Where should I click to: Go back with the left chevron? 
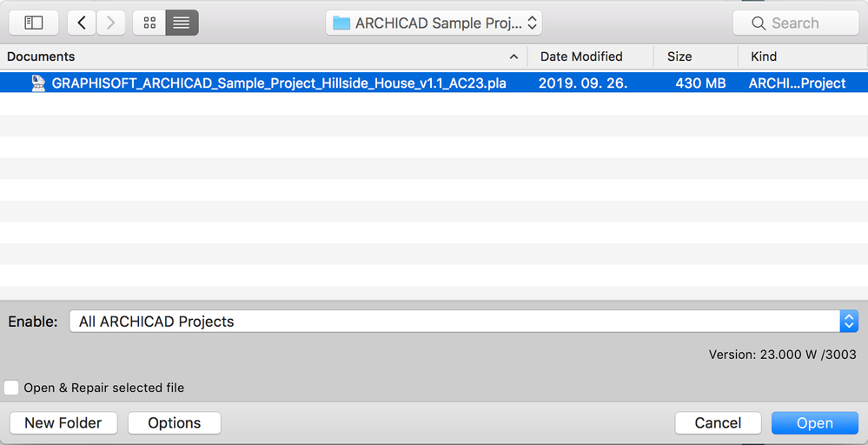pyautogui.click(x=82, y=23)
